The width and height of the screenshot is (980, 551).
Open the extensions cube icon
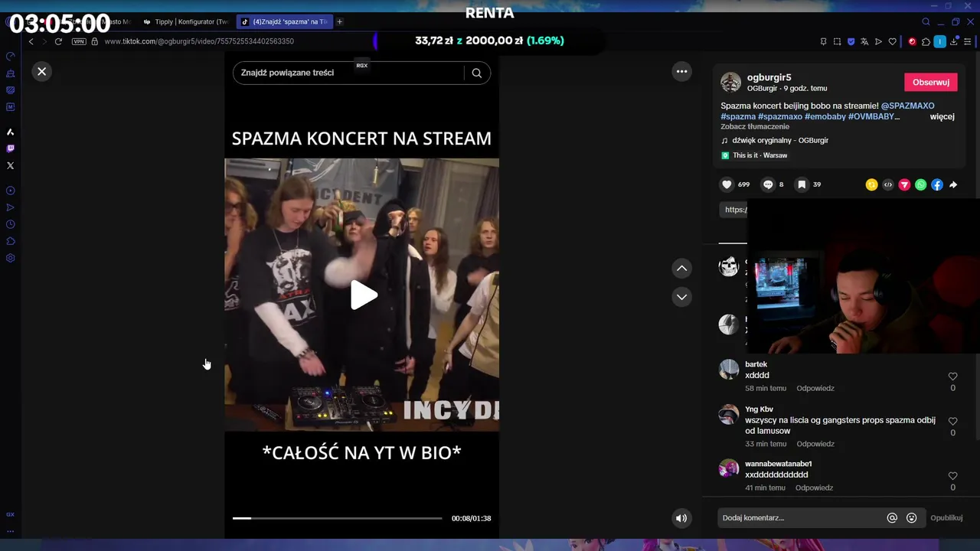coord(926,41)
